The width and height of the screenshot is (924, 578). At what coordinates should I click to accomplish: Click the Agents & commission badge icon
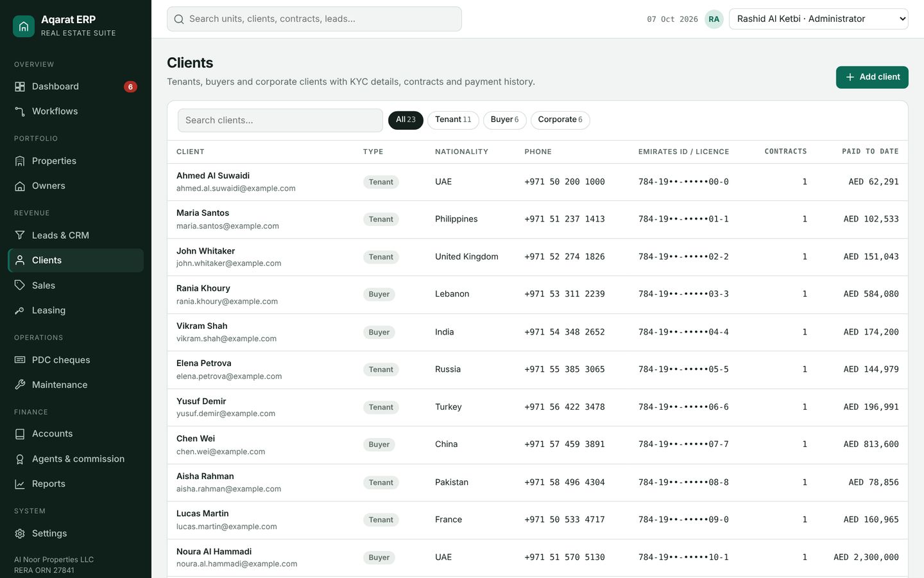(x=20, y=459)
